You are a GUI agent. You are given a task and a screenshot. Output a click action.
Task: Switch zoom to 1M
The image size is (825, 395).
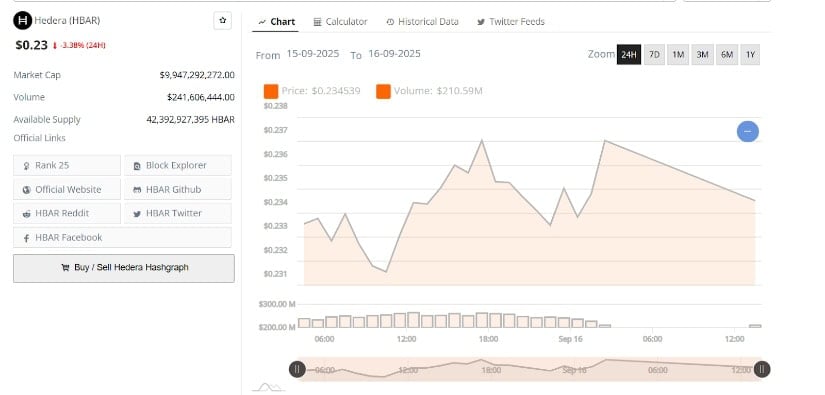click(x=678, y=54)
